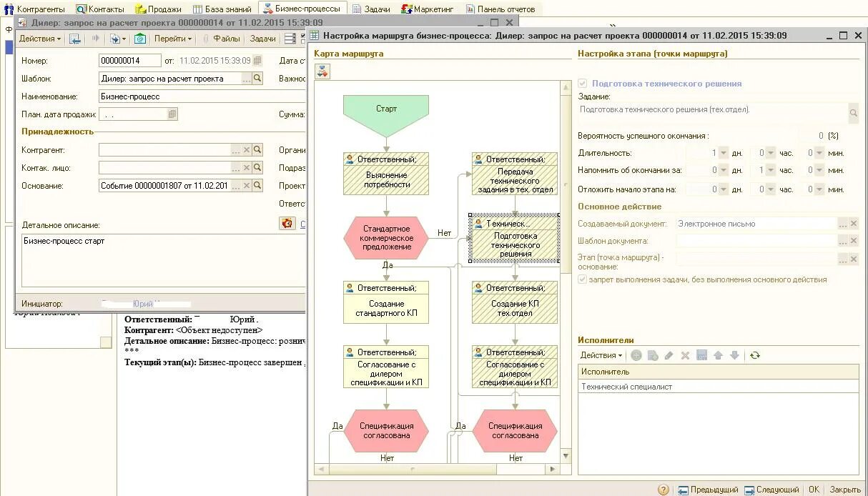Open Перейти dropdown menu
This screenshot has height=496, width=868.
(x=173, y=39)
